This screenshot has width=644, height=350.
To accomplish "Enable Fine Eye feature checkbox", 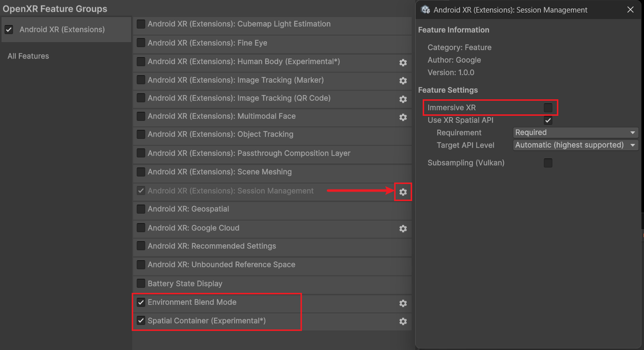I will tap(141, 43).
